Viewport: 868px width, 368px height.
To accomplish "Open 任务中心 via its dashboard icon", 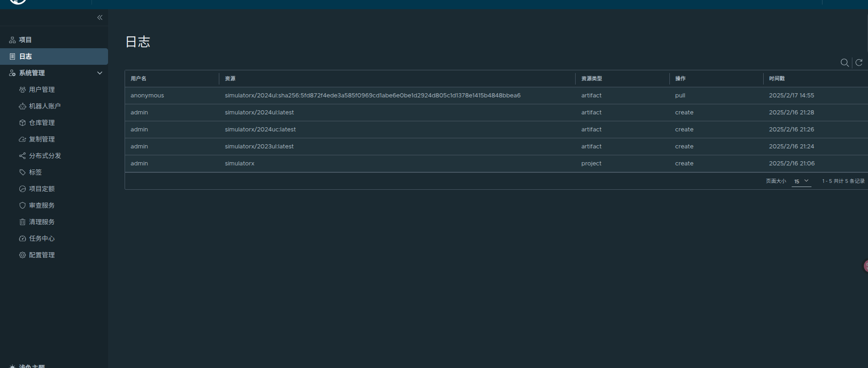I will 23,238.
